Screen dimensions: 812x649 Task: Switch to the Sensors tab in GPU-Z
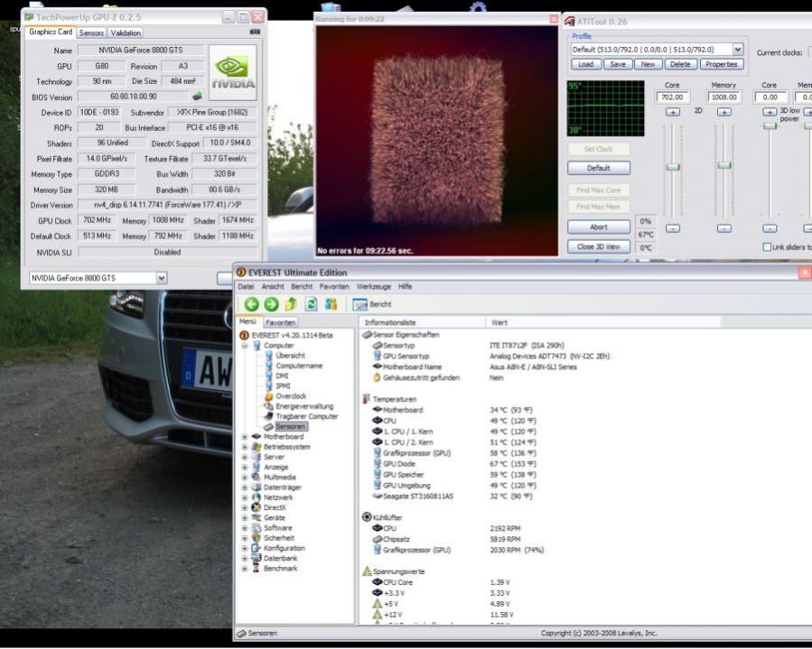(x=91, y=32)
